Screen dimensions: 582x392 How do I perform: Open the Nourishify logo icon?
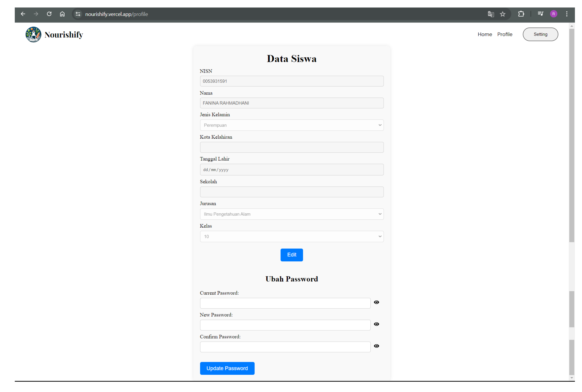[33, 34]
